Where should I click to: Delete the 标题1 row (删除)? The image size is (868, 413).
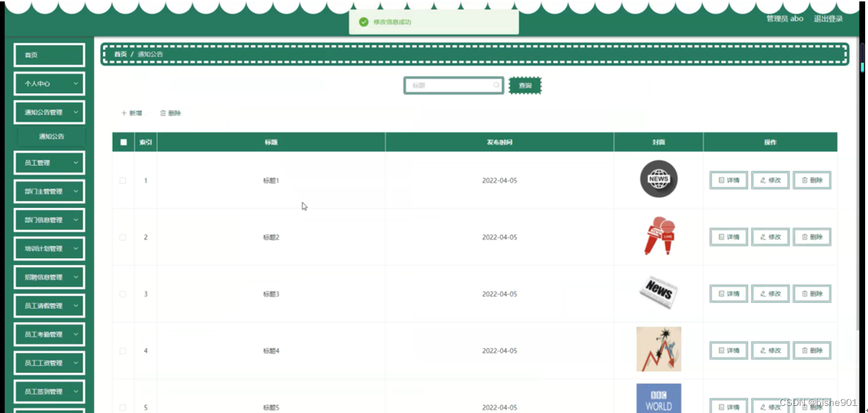coord(812,180)
